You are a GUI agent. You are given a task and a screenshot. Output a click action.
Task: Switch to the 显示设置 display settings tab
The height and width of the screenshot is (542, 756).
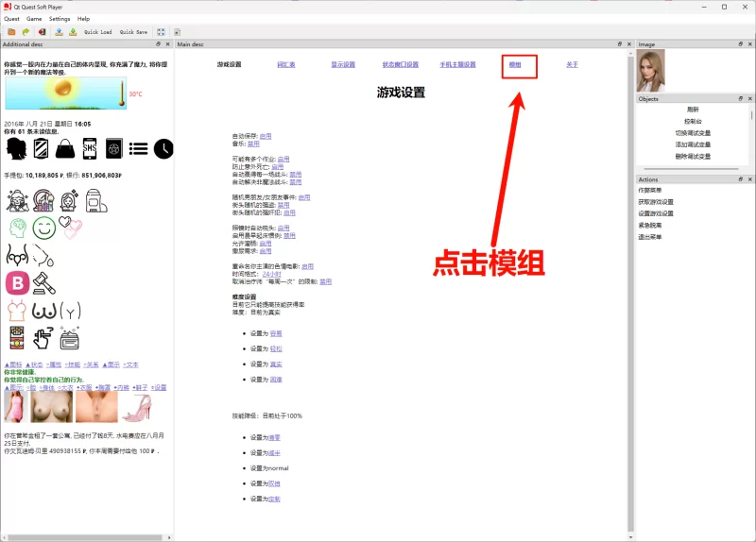343,64
